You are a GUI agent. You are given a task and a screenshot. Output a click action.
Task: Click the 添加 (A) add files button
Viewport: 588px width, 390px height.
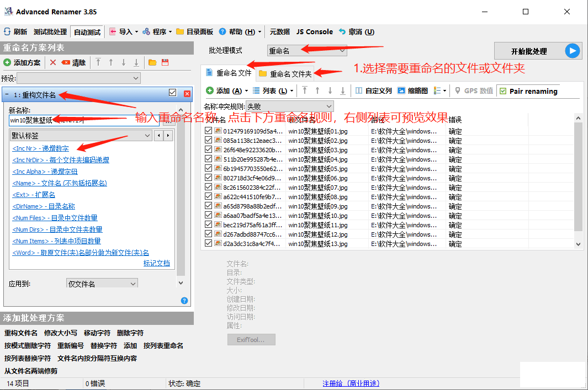227,90
